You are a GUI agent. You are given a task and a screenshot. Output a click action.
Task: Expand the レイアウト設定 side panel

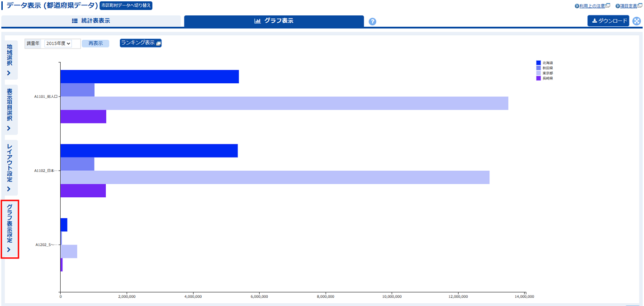[x=11, y=167]
